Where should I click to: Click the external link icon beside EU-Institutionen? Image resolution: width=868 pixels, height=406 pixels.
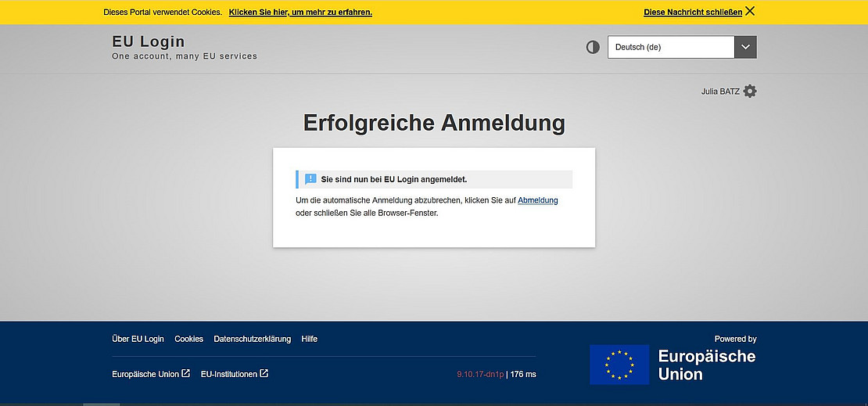pos(264,374)
